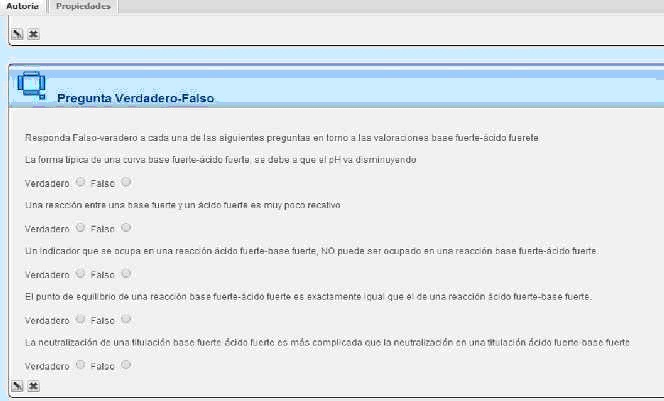Select Verdadero for the neutralización statement
This screenshot has height=401, width=664.
pos(80,365)
